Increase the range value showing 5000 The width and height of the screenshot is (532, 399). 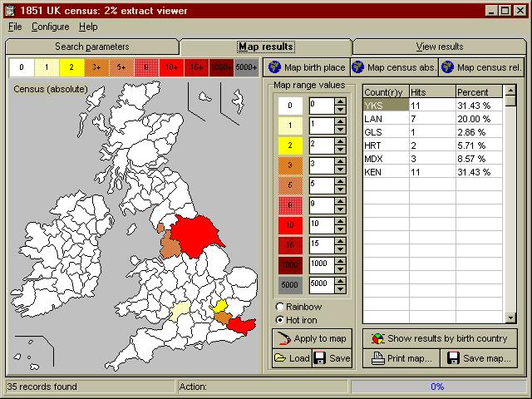tap(339, 280)
